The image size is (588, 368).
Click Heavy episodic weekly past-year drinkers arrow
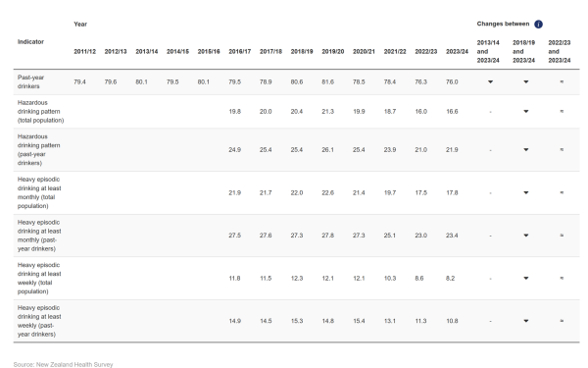click(525, 321)
